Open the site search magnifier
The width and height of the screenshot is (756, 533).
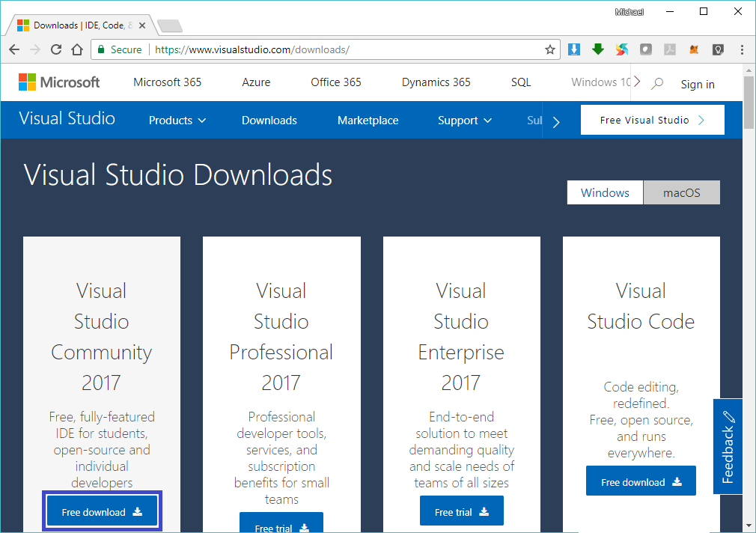coord(657,83)
